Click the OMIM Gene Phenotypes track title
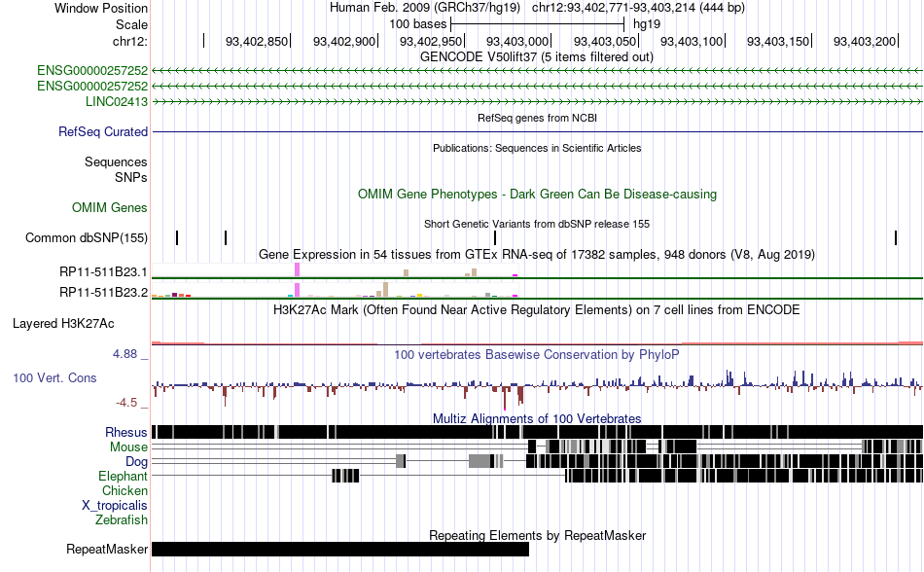Image resolution: width=924 pixels, height=572 pixels. point(537,194)
